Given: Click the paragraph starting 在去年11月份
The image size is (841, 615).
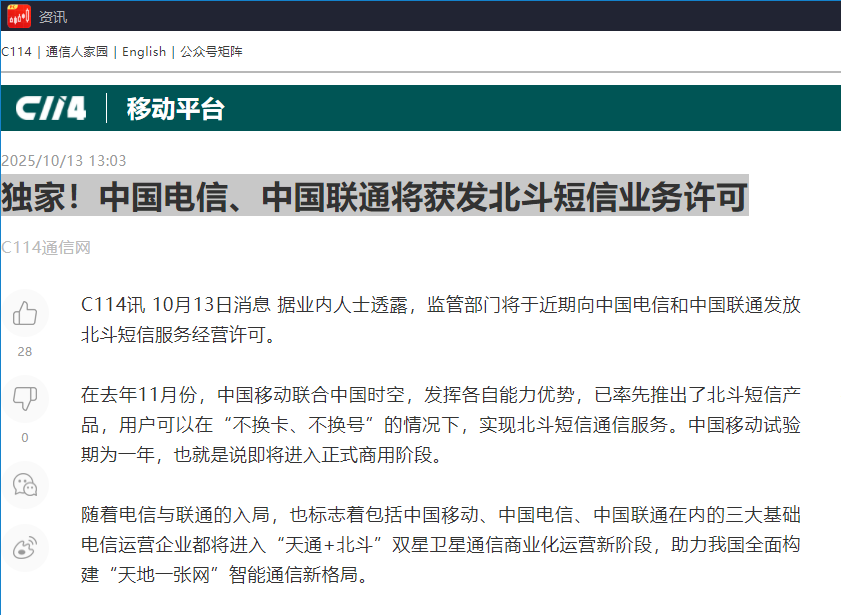Looking at the screenshot, I should pos(440,425).
